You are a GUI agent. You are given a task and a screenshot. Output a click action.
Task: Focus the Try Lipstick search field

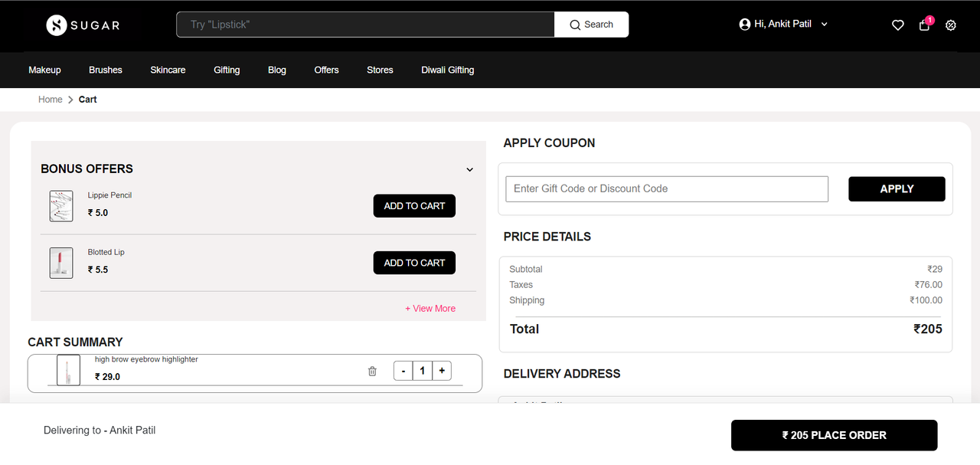[365, 25]
